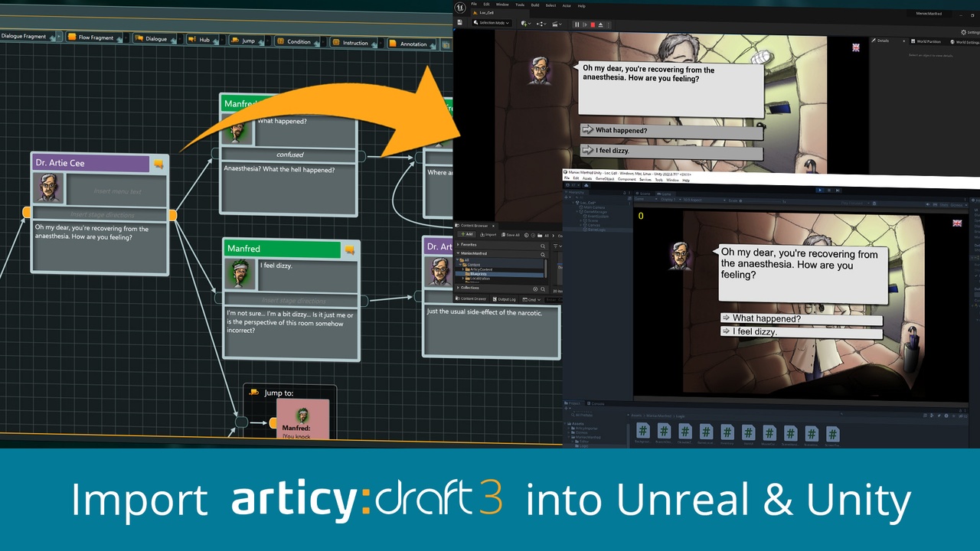Screen dimensions: 980x551
Task: Switch to the Console tab in Unity
Action: 598,403
